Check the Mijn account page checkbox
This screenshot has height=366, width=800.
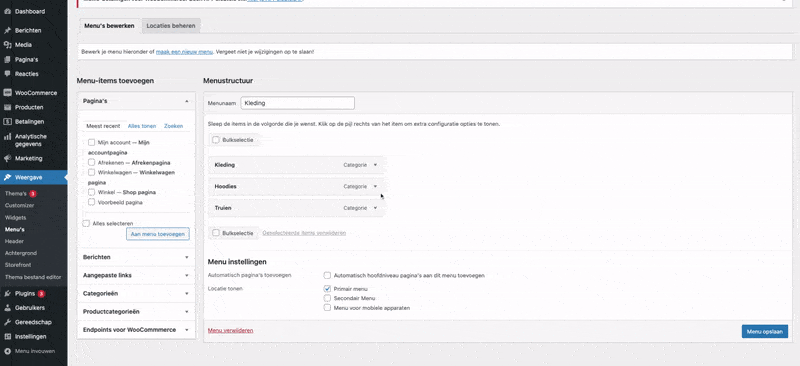coord(91,142)
